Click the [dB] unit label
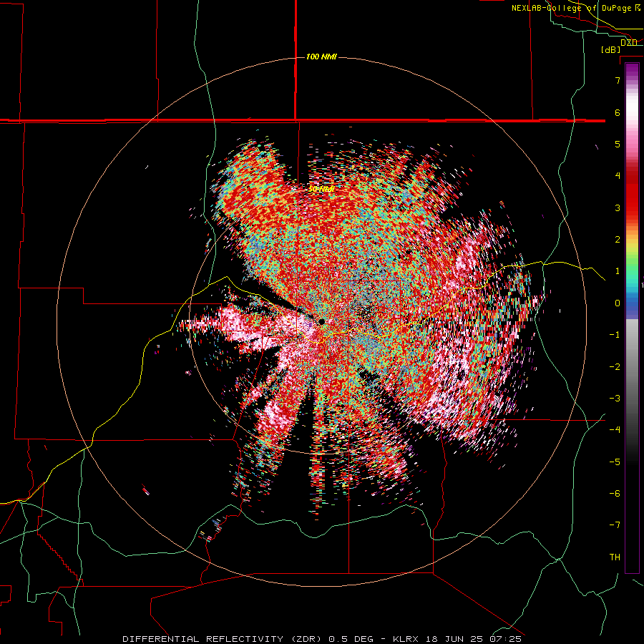Viewport: 644px width, 644px height. (x=611, y=49)
